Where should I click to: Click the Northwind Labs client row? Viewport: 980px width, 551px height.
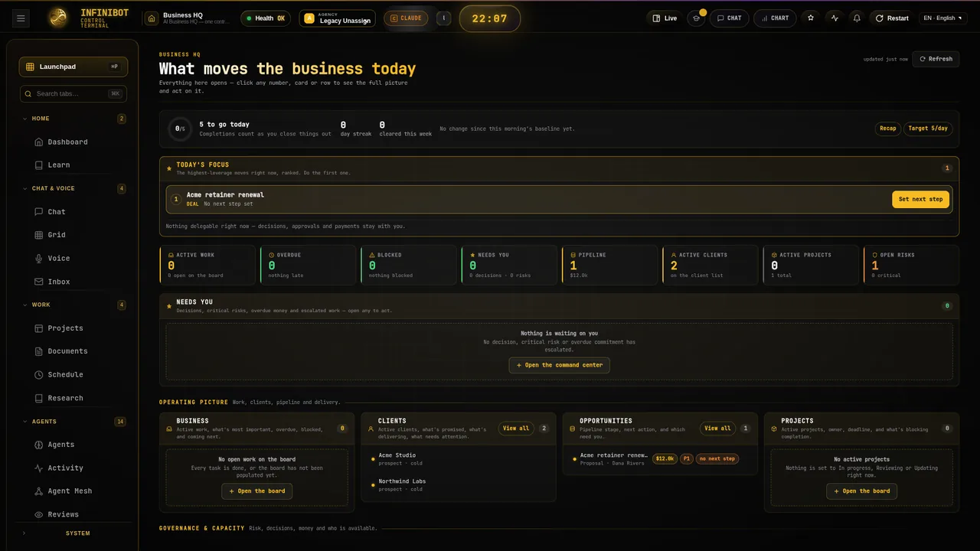tap(459, 484)
